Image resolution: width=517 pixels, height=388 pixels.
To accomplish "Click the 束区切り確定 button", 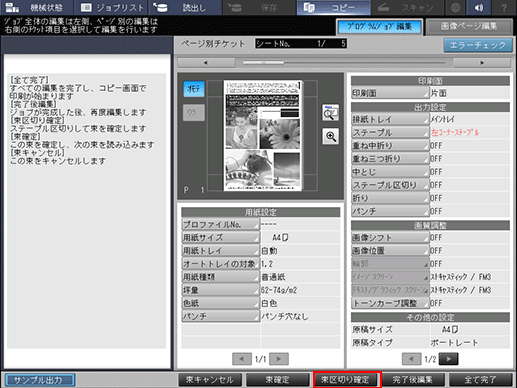I will (345, 380).
